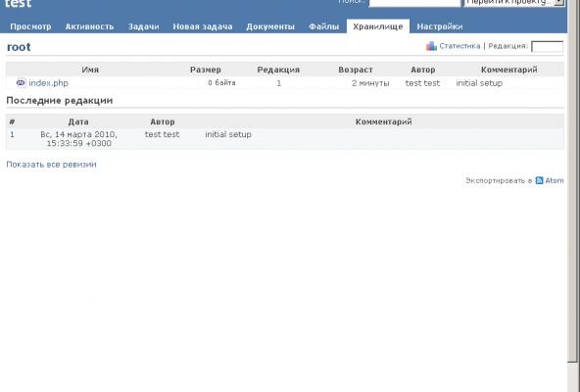Screen dimensions: 580x392
Task: Focus the search input field
Action: click(414, 3)
